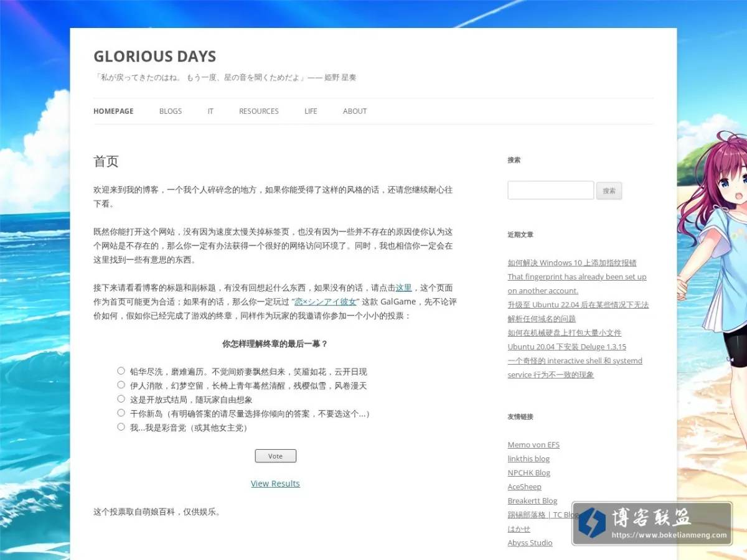747x560 pixels.
Task: Follow the 这里 link in the paragraph
Action: pyautogui.click(x=403, y=287)
